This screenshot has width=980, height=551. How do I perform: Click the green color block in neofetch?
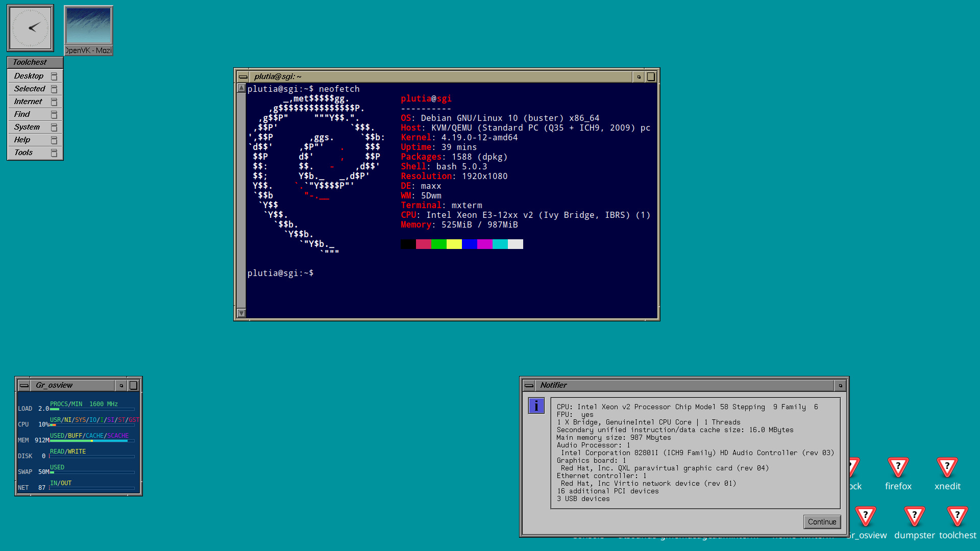pos(438,244)
